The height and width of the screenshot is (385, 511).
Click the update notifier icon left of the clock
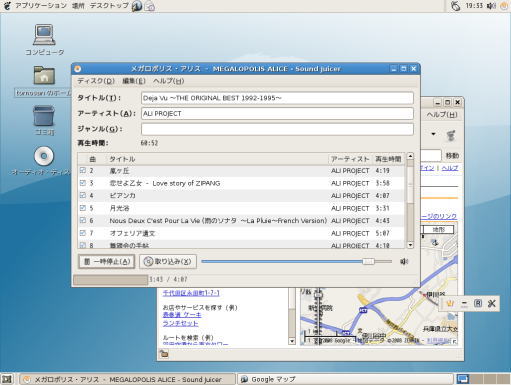(456, 6)
